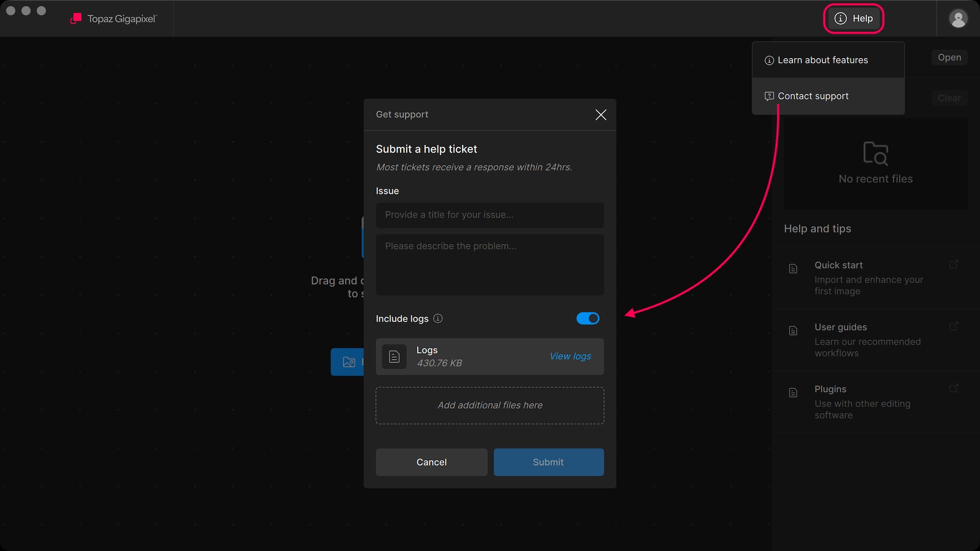Click the No recent files folder icon
Screen dimensions: 980x551
click(x=875, y=153)
